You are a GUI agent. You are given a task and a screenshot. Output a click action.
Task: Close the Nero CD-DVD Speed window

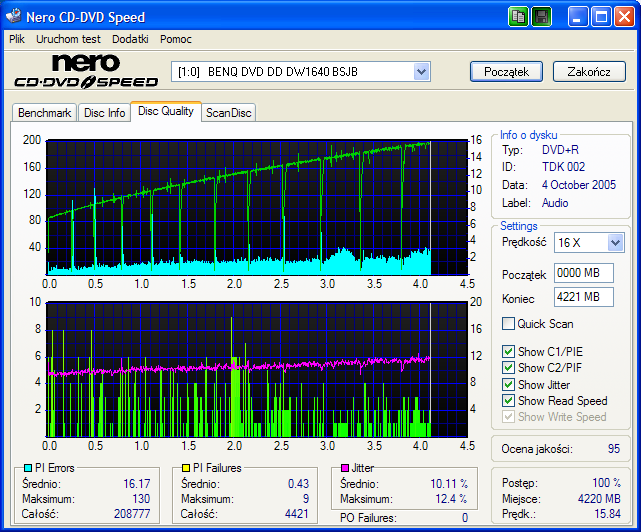click(x=624, y=17)
